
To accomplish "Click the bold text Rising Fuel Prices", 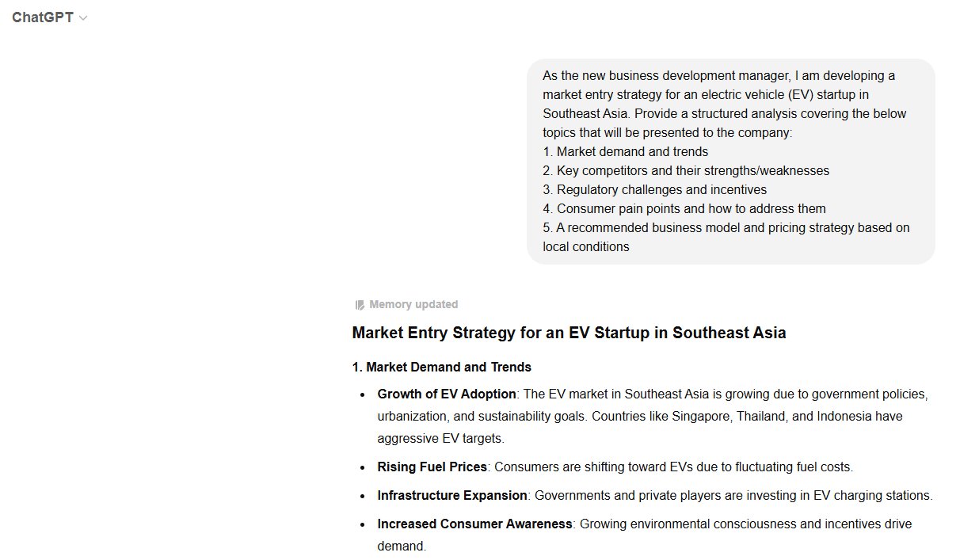I will tap(432, 467).
